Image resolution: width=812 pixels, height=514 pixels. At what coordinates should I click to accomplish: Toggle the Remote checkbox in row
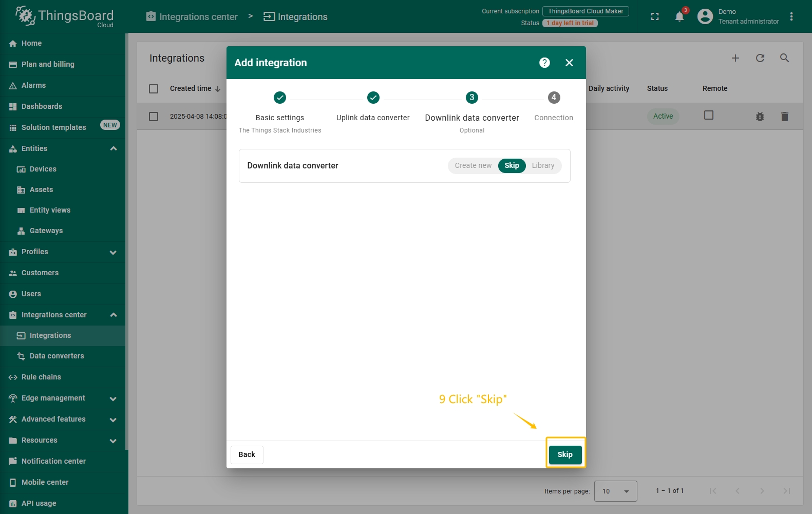[x=708, y=115]
